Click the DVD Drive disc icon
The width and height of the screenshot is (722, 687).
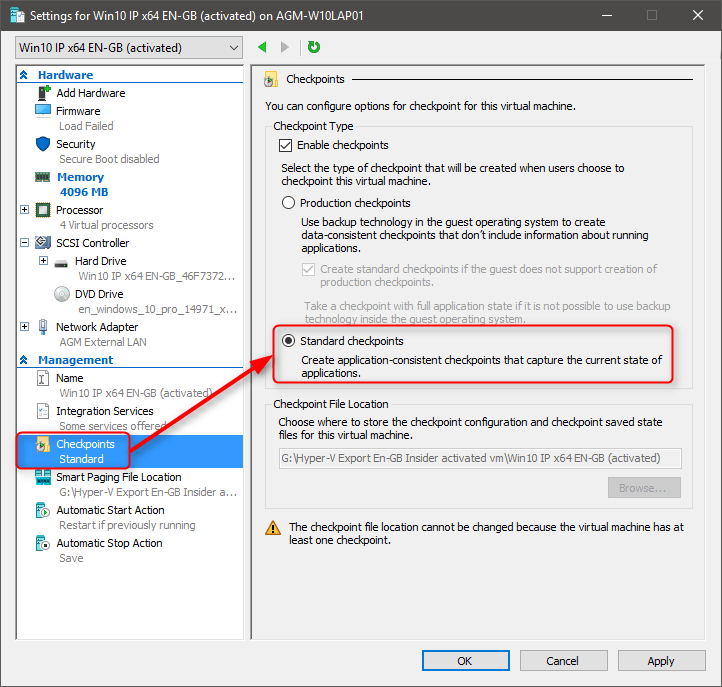pos(62,294)
